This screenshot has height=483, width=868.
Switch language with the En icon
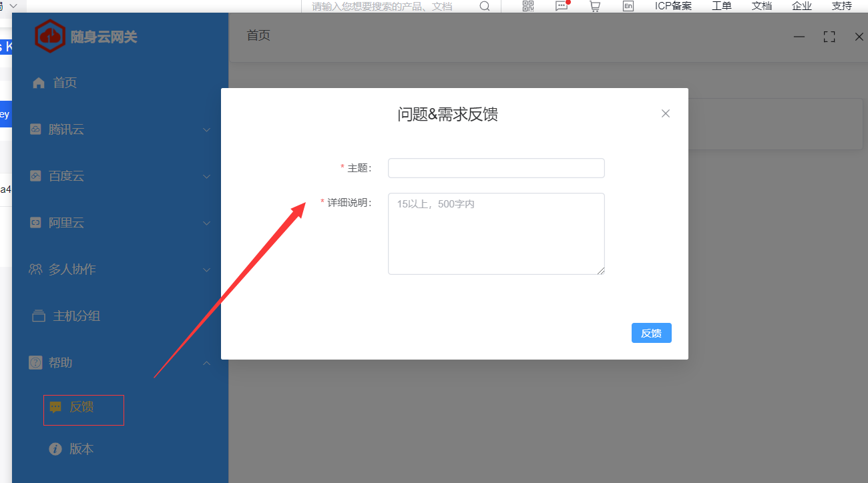(628, 6)
